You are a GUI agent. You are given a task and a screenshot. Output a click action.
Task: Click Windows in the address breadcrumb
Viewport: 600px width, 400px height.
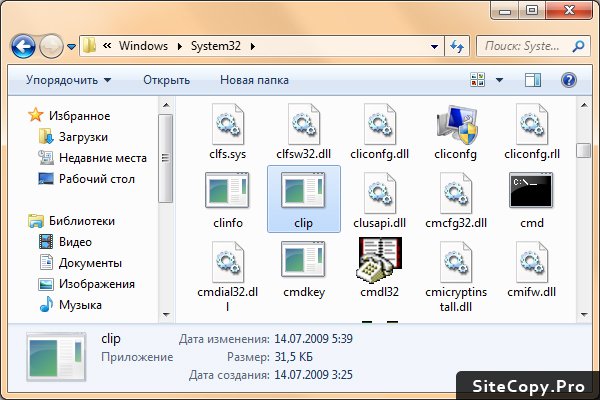tap(143, 46)
